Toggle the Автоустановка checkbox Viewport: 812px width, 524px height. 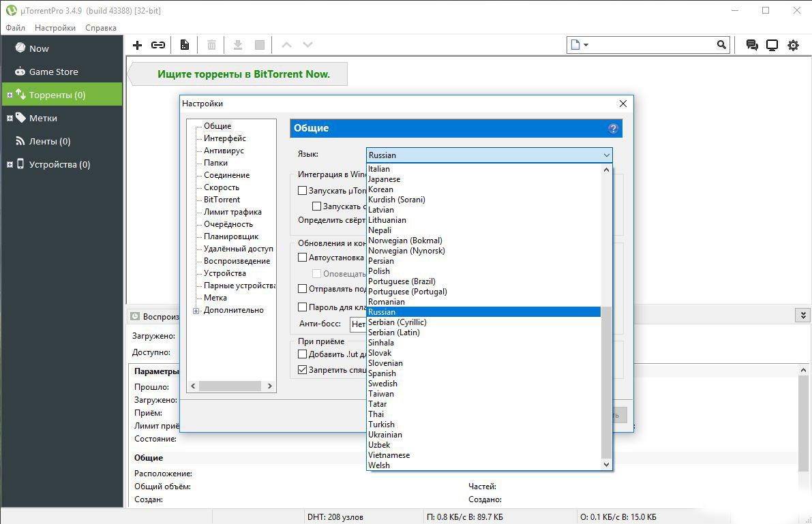[303, 258]
